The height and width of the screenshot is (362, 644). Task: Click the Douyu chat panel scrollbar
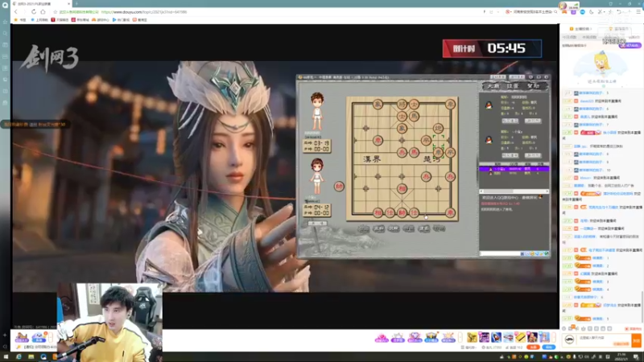[x=642, y=307]
